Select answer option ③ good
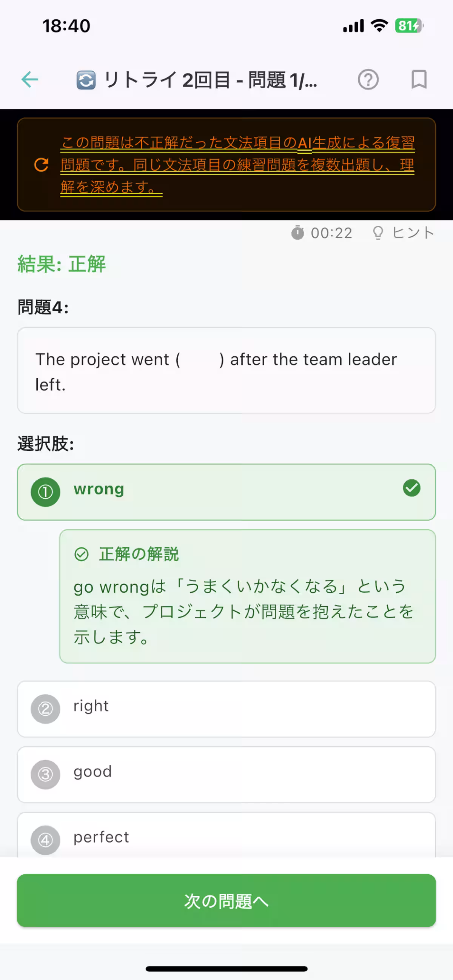453x980 pixels. tap(226, 775)
